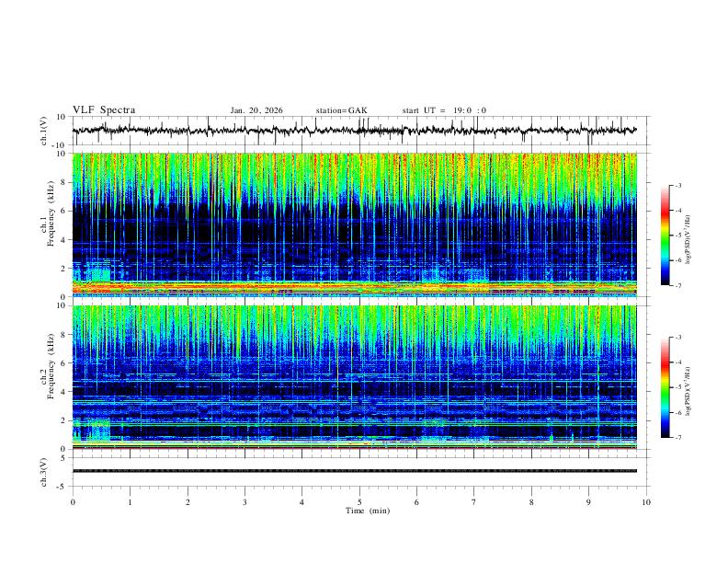Click the ch.2 PSD color scale bar
This screenshot has width=728, height=563.
(x=665, y=387)
